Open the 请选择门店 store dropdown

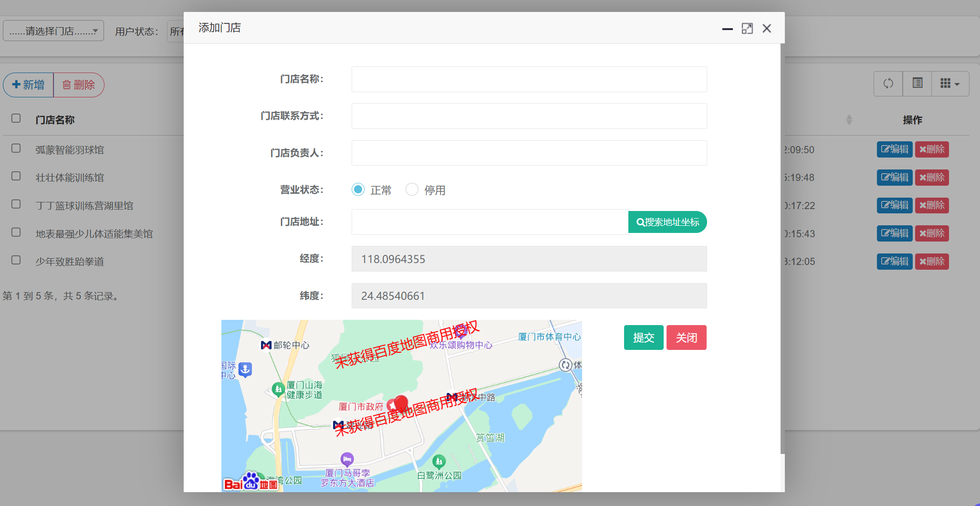click(53, 31)
